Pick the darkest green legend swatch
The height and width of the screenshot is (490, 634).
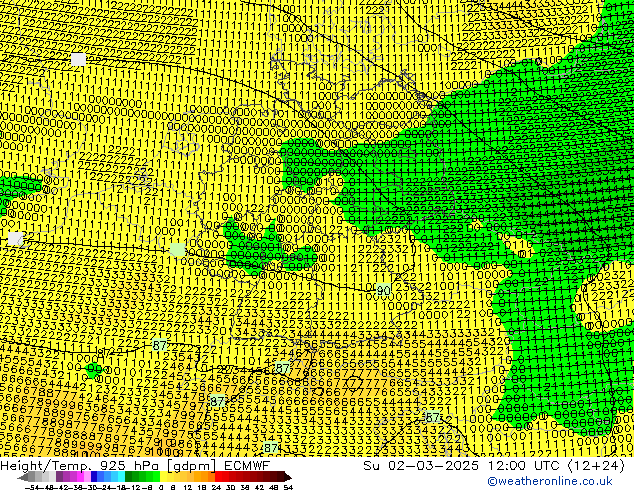pos(129,476)
